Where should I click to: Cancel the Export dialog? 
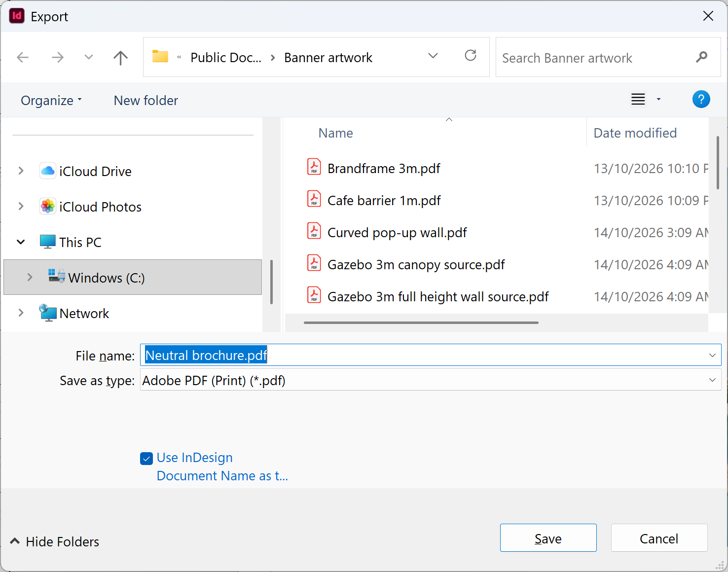(659, 538)
